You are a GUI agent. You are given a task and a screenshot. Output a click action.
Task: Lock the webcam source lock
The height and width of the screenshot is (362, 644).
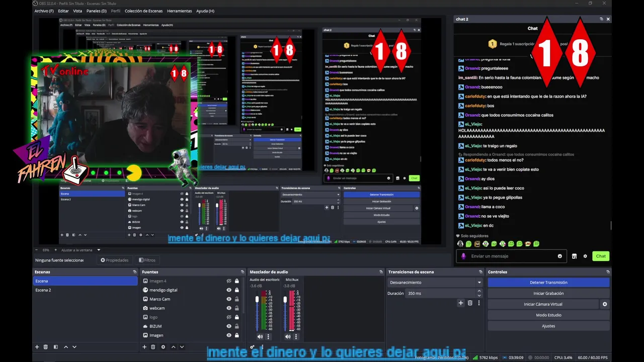click(237, 308)
